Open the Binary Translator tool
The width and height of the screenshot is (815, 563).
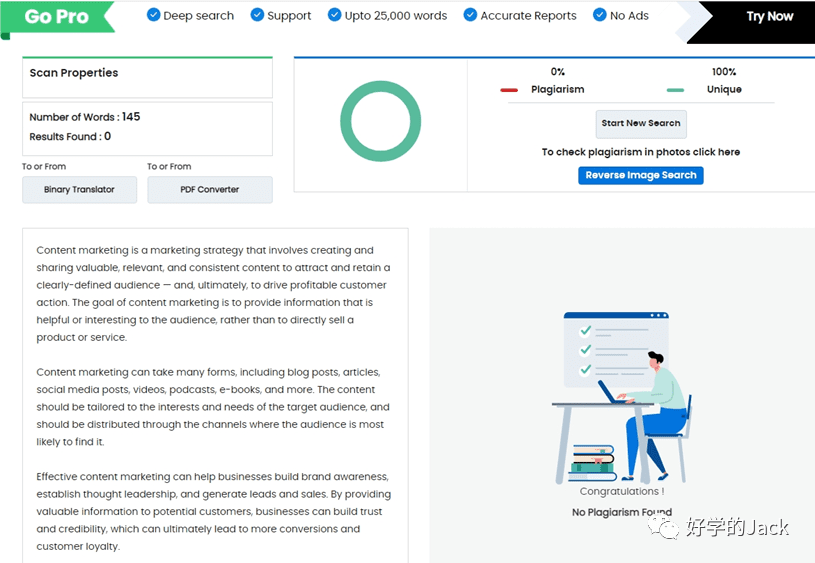click(80, 190)
